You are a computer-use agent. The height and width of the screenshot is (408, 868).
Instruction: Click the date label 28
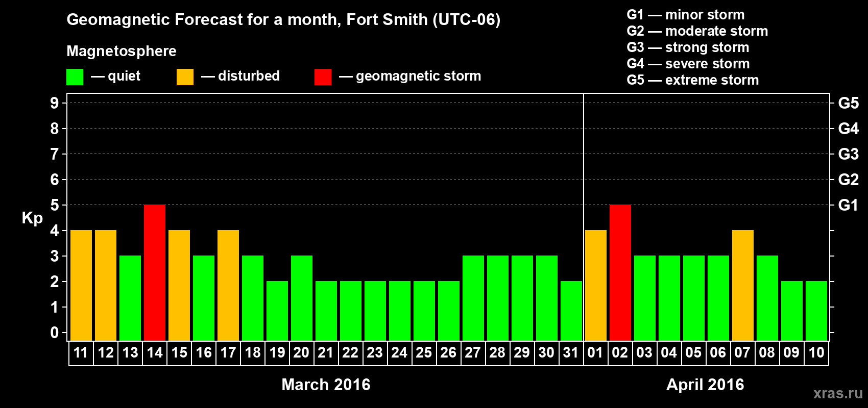[498, 352]
